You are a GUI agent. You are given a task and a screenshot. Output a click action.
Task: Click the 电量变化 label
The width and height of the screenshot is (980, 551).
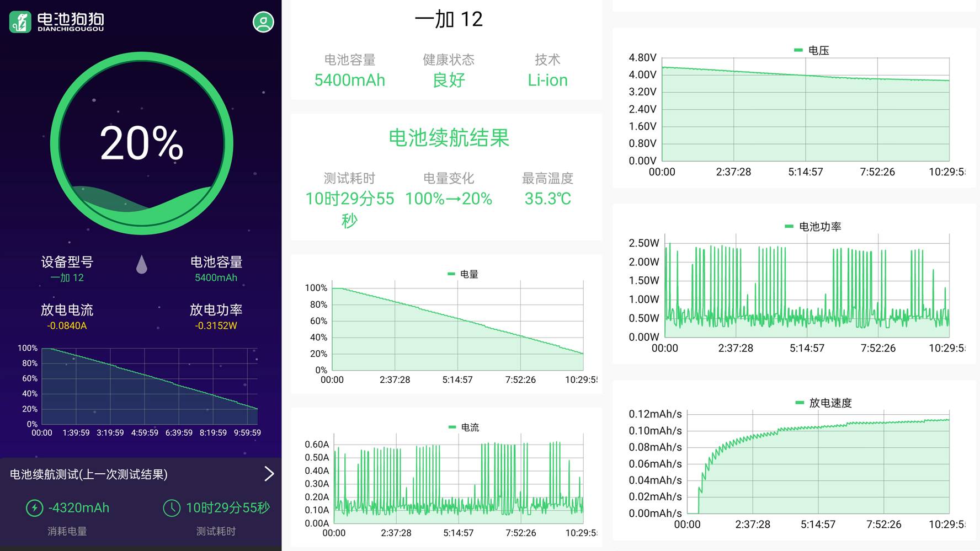[449, 178]
